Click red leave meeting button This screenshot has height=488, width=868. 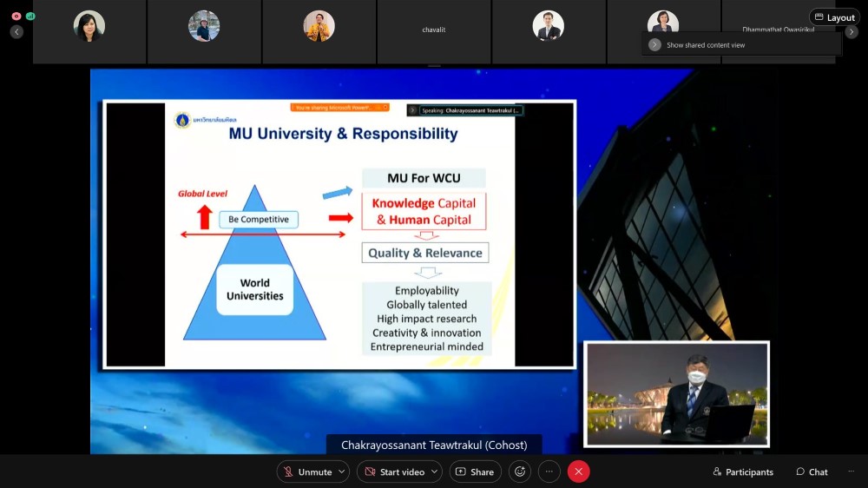click(578, 472)
